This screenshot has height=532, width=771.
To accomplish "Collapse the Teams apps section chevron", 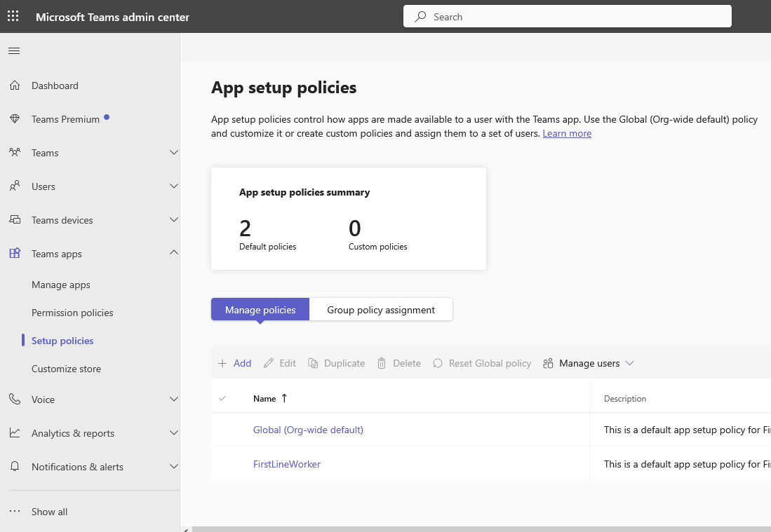I will (x=174, y=253).
